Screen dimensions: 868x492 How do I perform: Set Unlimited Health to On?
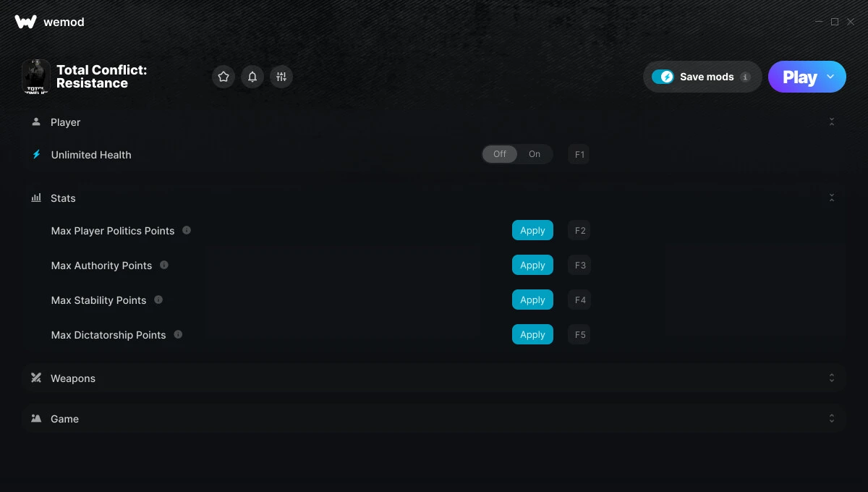535,154
